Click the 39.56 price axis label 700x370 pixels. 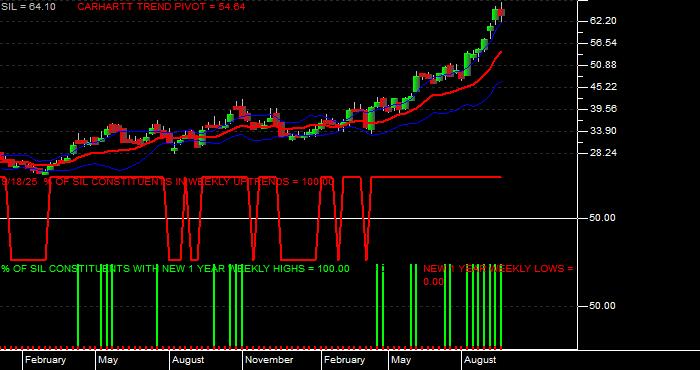(603, 109)
